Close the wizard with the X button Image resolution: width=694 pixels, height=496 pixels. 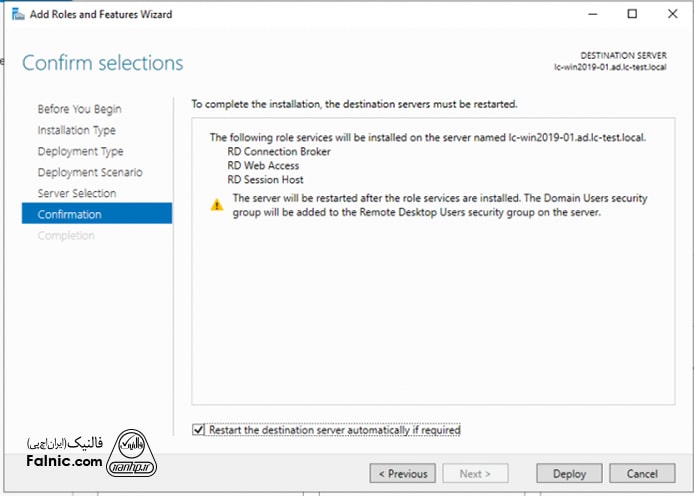pos(672,14)
